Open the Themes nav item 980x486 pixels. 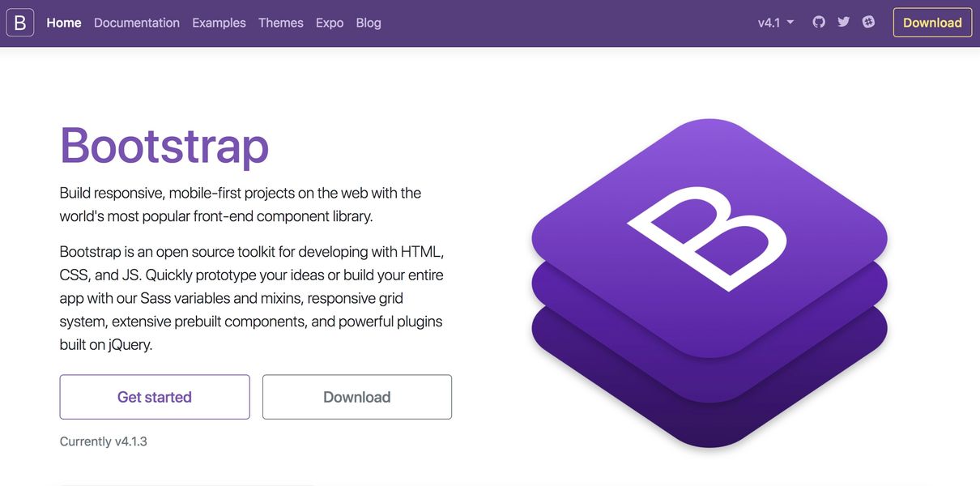[x=281, y=23]
